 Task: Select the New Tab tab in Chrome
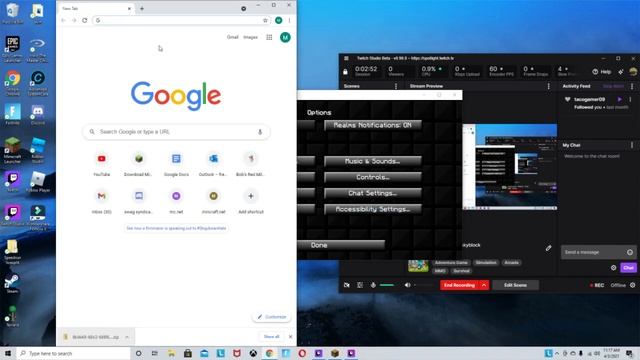[96, 8]
